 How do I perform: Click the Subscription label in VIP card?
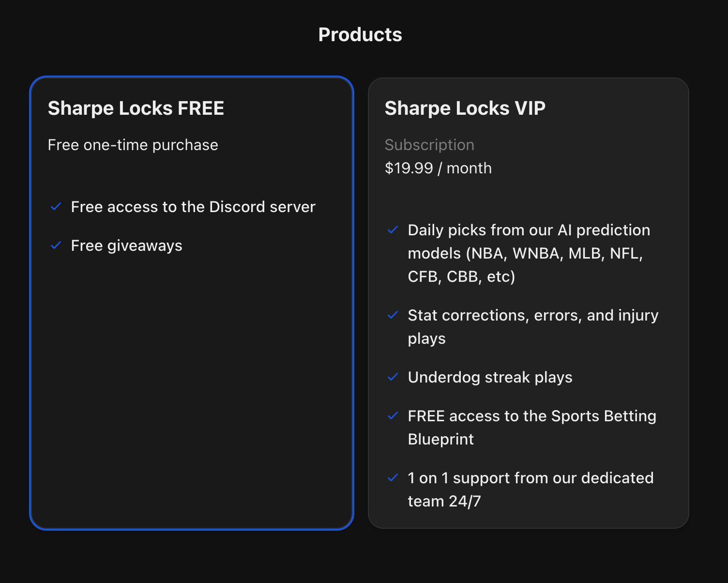429,145
